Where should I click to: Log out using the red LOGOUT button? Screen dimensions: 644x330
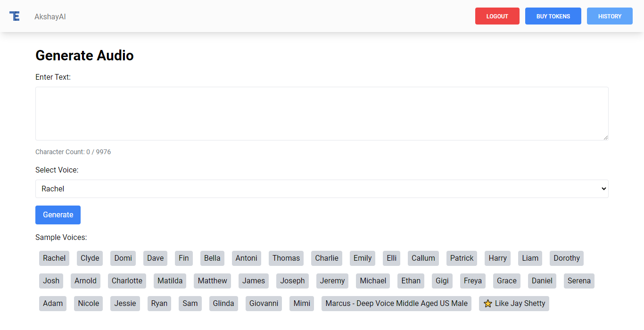tap(497, 16)
